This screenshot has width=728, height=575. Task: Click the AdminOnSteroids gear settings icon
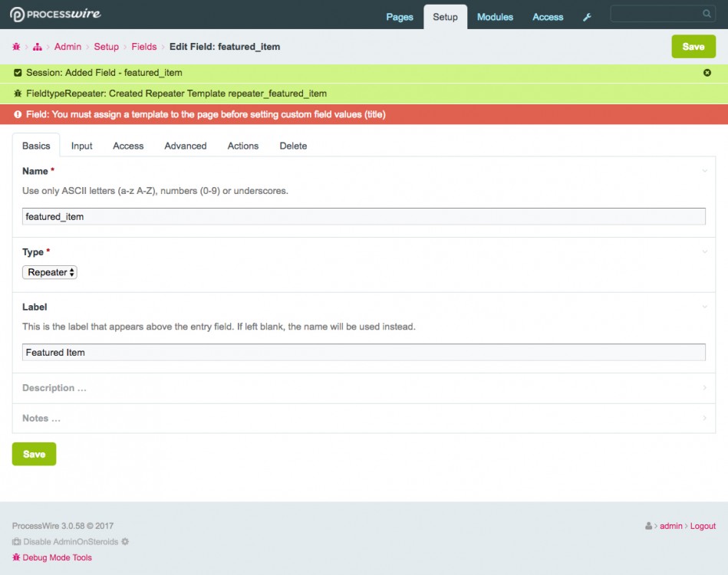(125, 541)
